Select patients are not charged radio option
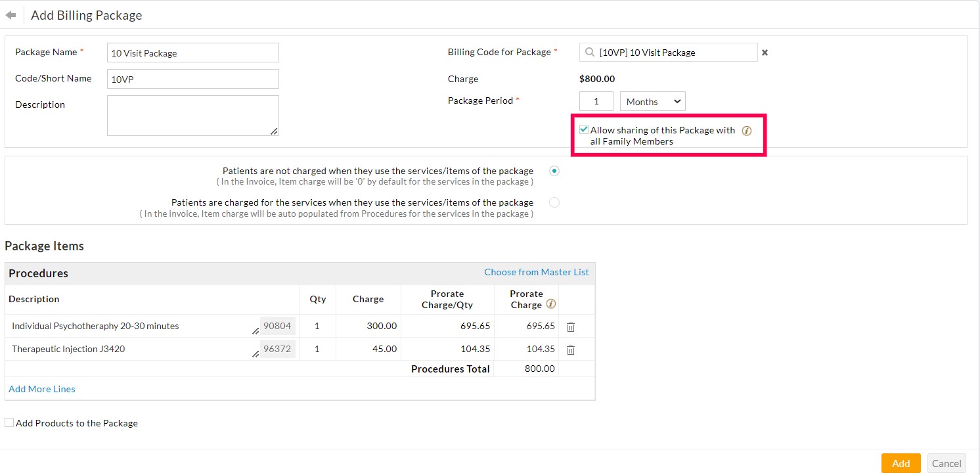980x475 pixels. (554, 170)
